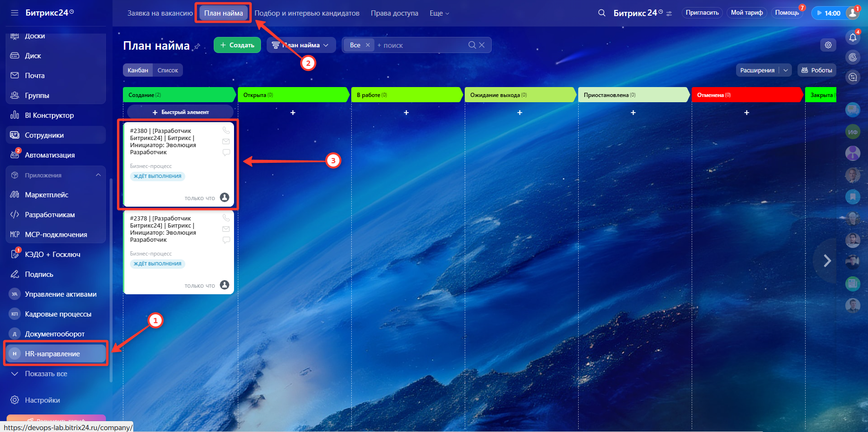This screenshot has width=868, height=432.
Task: Open notifications via the bell icon
Action: (853, 37)
